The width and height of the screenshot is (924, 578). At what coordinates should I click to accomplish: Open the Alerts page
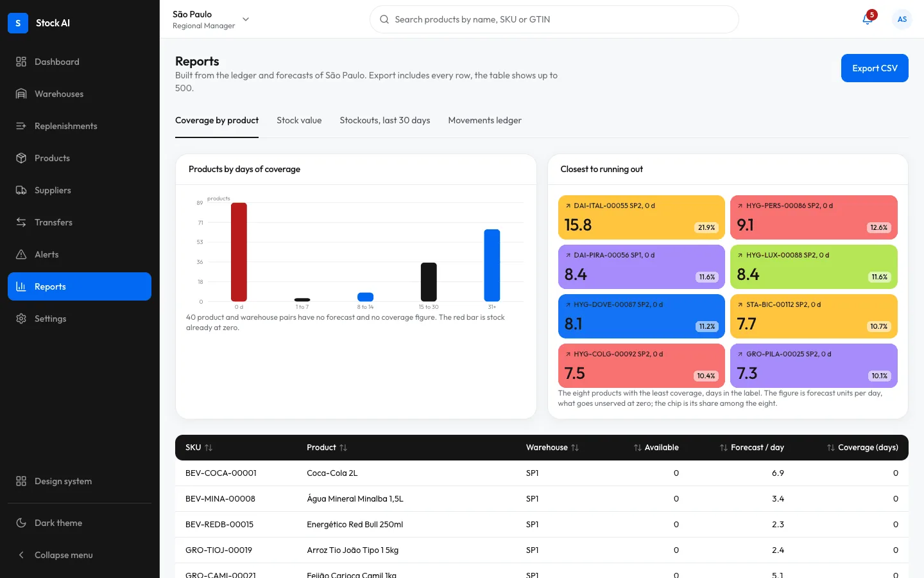coord(80,254)
